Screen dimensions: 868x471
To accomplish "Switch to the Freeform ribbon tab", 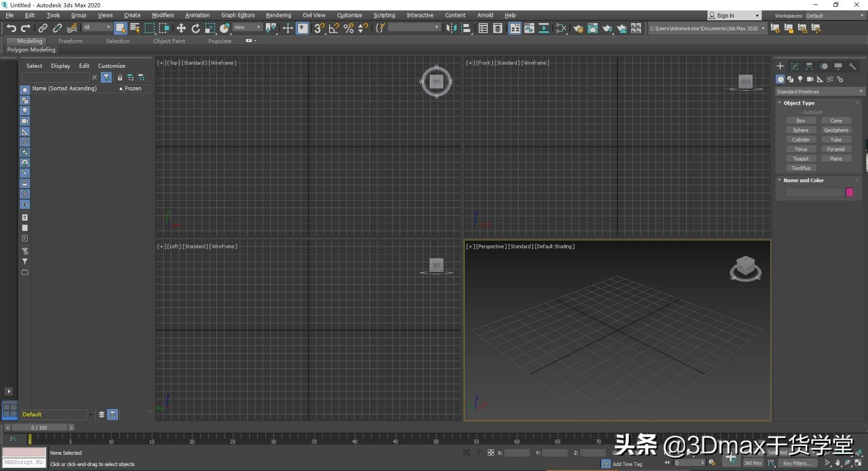I will pos(70,41).
